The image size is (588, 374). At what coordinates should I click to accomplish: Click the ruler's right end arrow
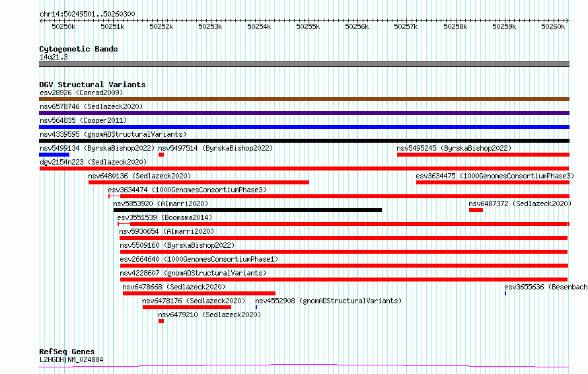[568, 21]
